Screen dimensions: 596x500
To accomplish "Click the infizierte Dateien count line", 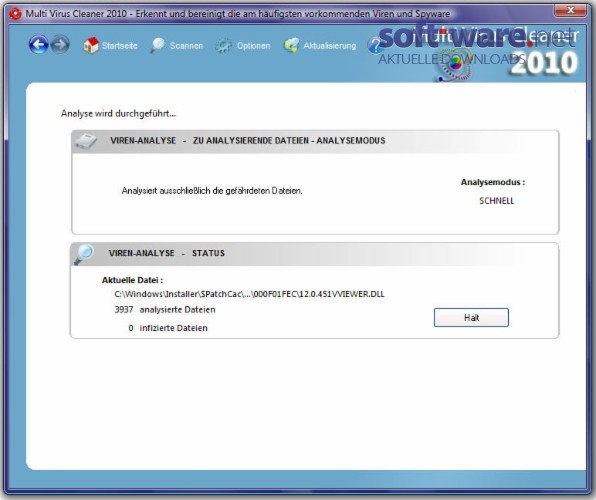I will (168, 328).
